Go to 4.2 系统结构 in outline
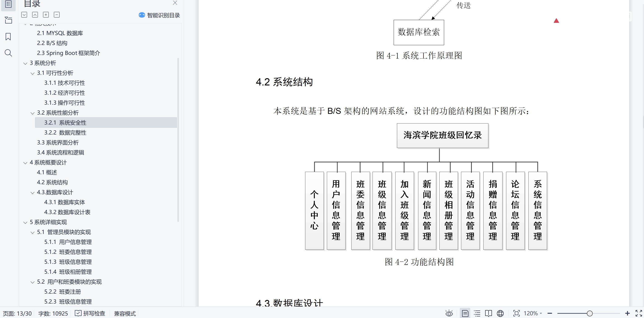Screen dimensions: 644x318 pos(52,182)
